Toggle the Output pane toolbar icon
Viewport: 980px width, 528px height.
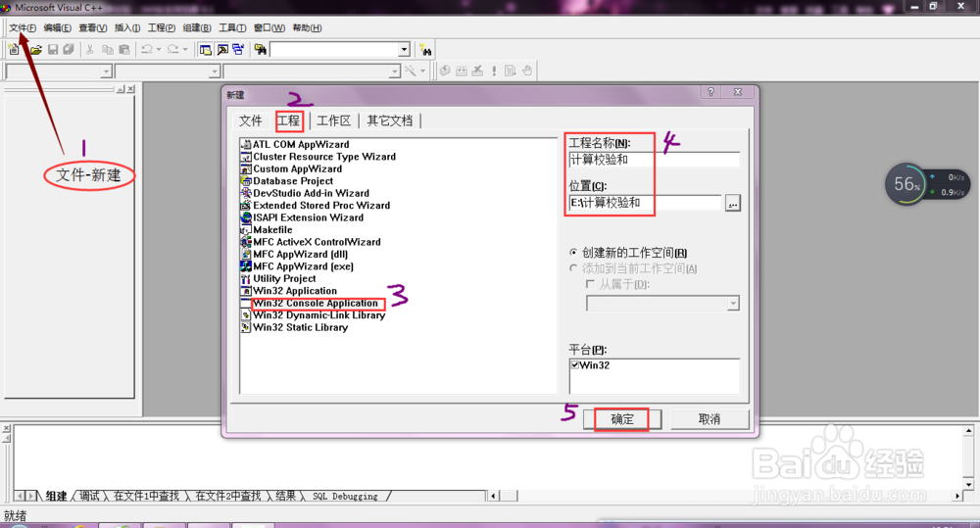221,49
